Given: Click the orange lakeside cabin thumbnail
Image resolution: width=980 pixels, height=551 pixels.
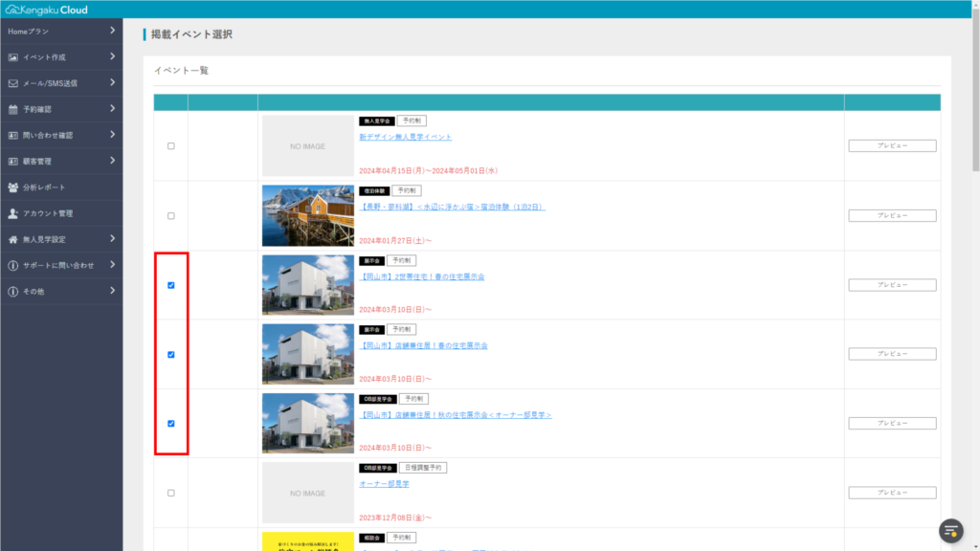Looking at the screenshot, I should [x=307, y=215].
